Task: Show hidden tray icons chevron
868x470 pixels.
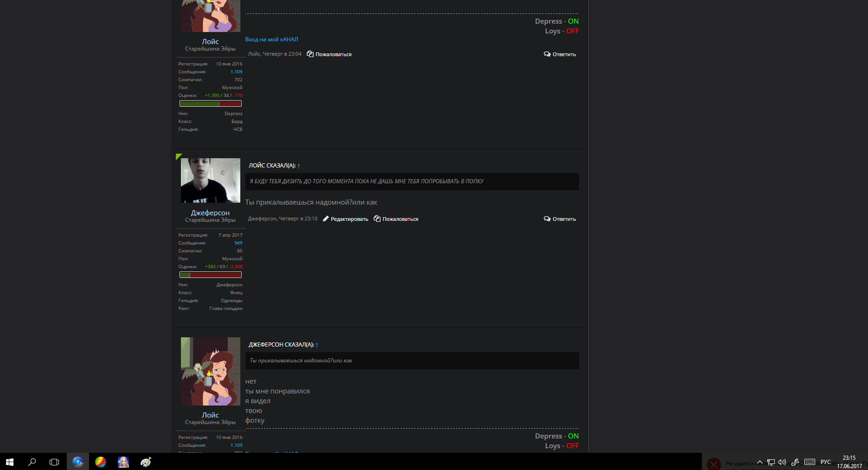Action: [x=760, y=462]
